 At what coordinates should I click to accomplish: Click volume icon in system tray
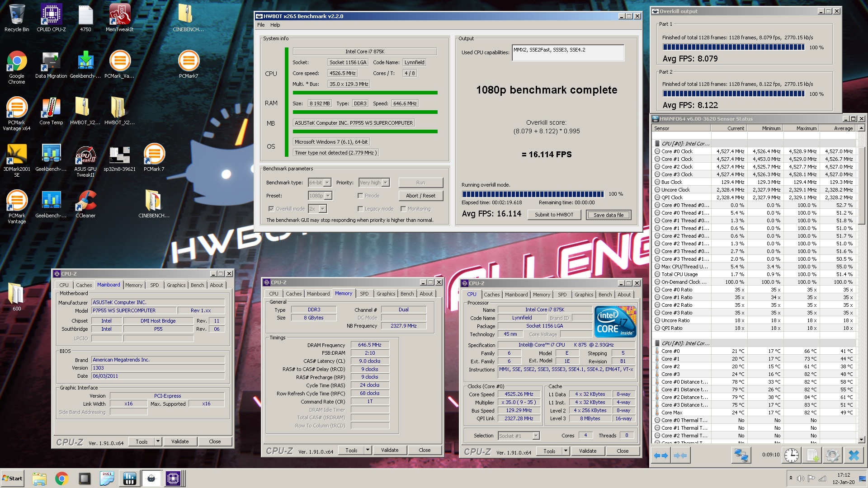pyautogui.click(x=801, y=479)
